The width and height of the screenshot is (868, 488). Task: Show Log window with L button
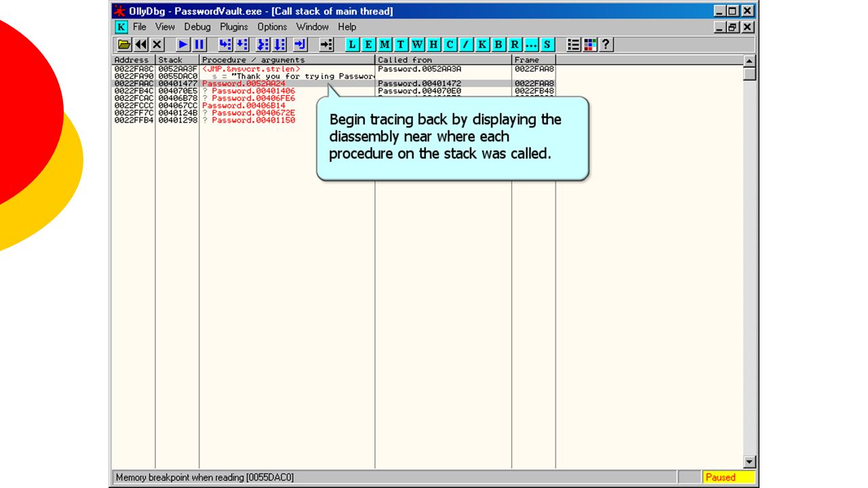coord(353,45)
